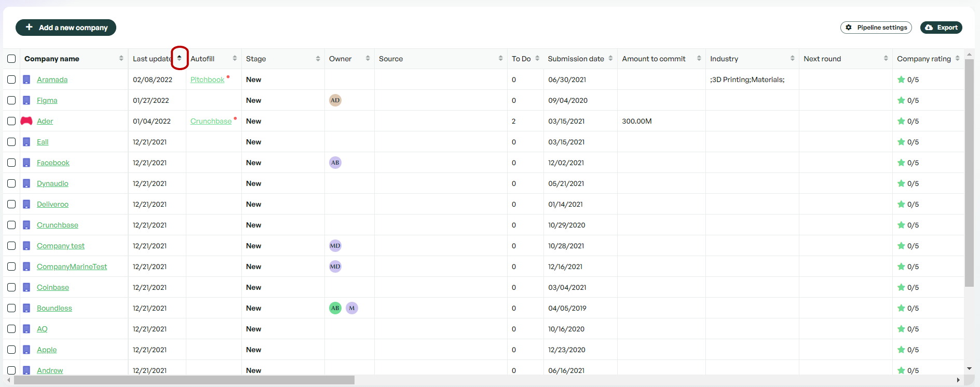This screenshot has width=980, height=387.
Task: Click Add a new company button
Action: pyautogui.click(x=66, y=28)
